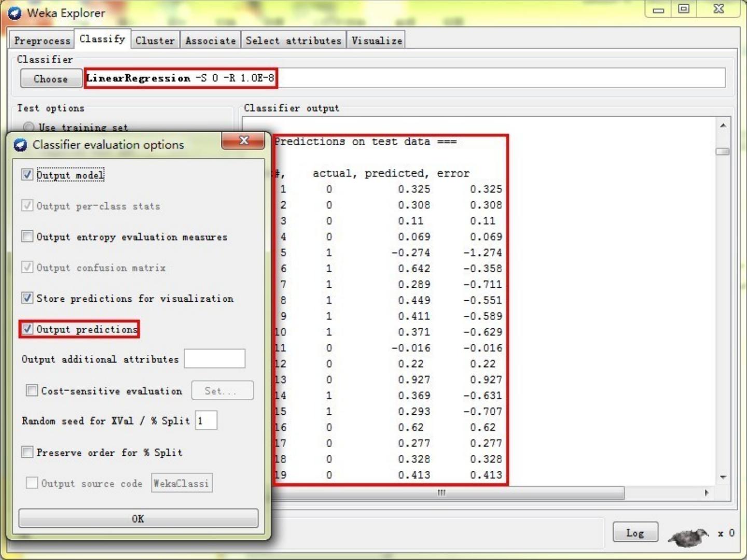Uncheck Store predictions for visualization
The image size is (747, 560).
click(x=27, y=298)
